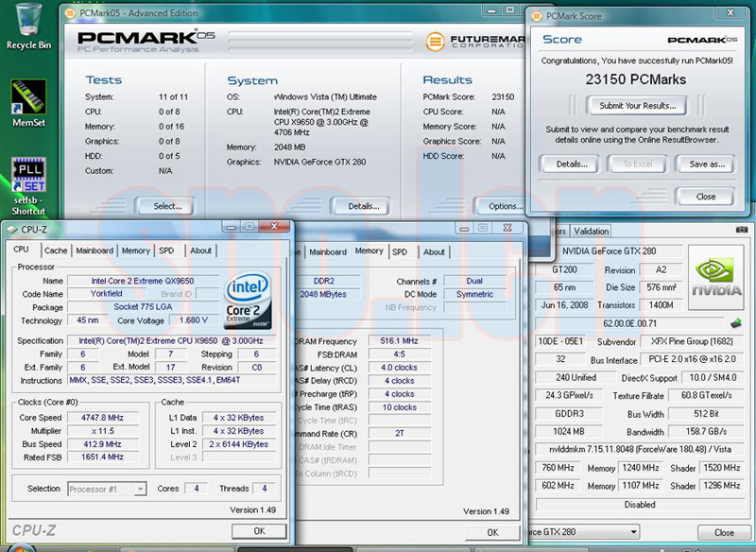This screenshot has width=756, height=552.
Task: Open the Memory tab in front CPU-Z
Action: [136, 250]
